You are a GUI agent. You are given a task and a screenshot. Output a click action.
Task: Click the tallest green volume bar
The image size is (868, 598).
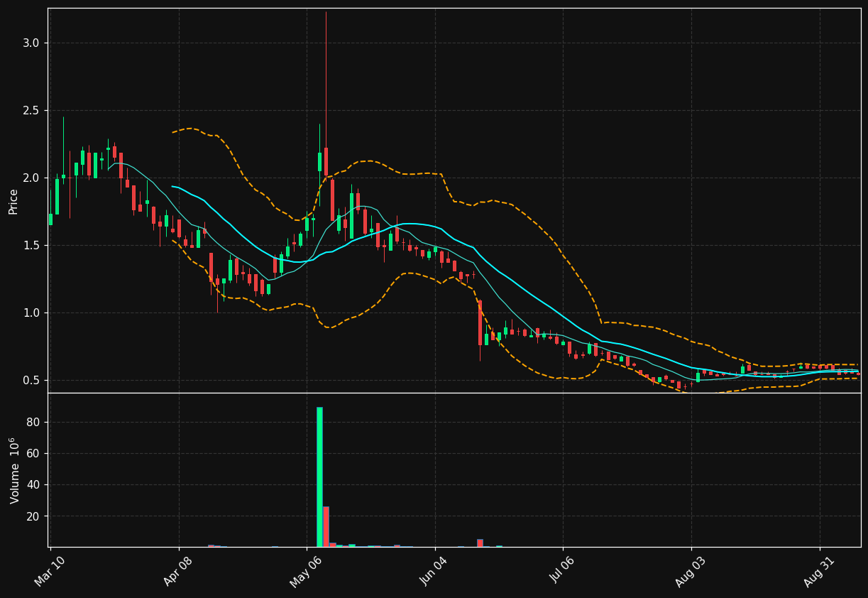click(x=319, y=477)
